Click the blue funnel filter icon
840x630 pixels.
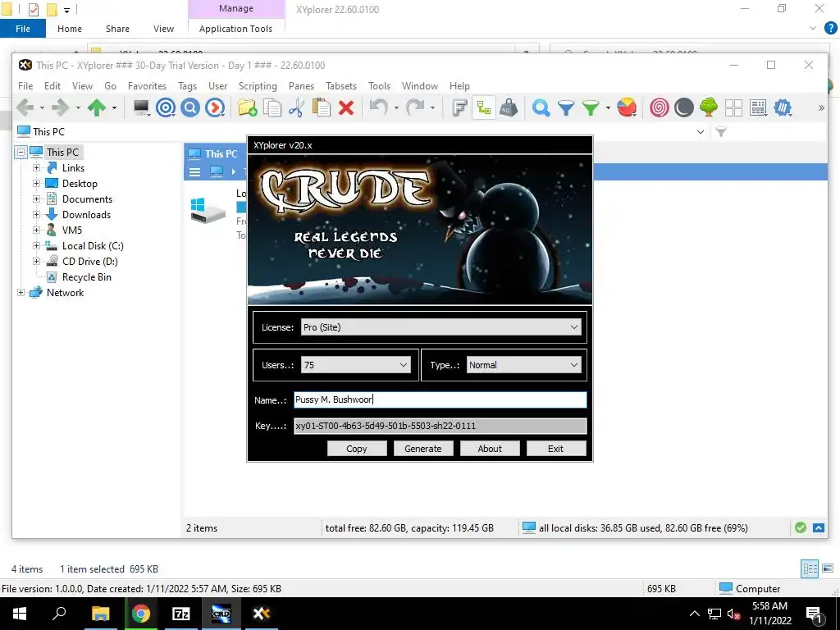click(566, 108)
